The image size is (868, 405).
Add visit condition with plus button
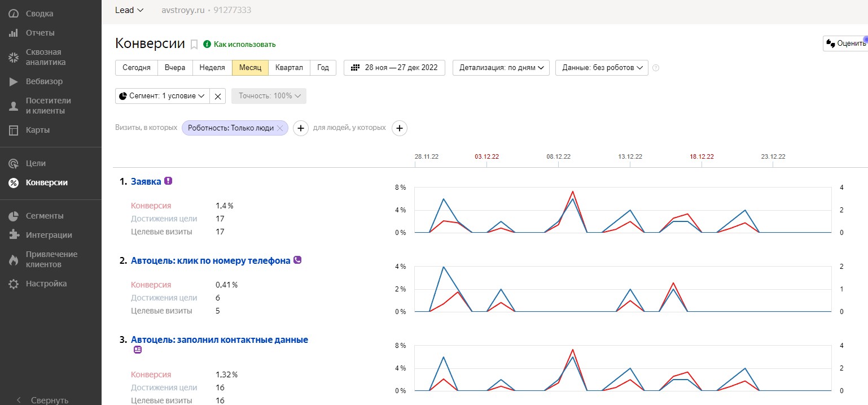(x=301, y=128)
